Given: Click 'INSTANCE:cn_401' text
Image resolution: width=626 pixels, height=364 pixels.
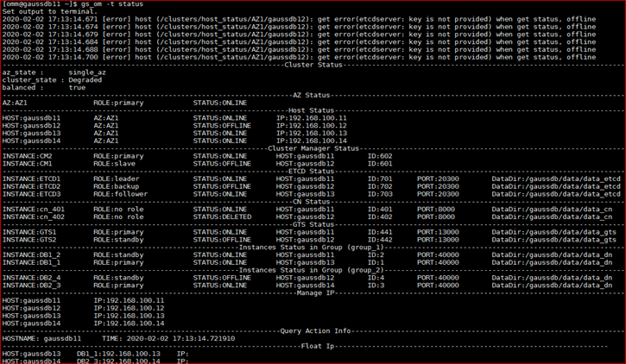Looking at the screenshot, I should point(34,210).
